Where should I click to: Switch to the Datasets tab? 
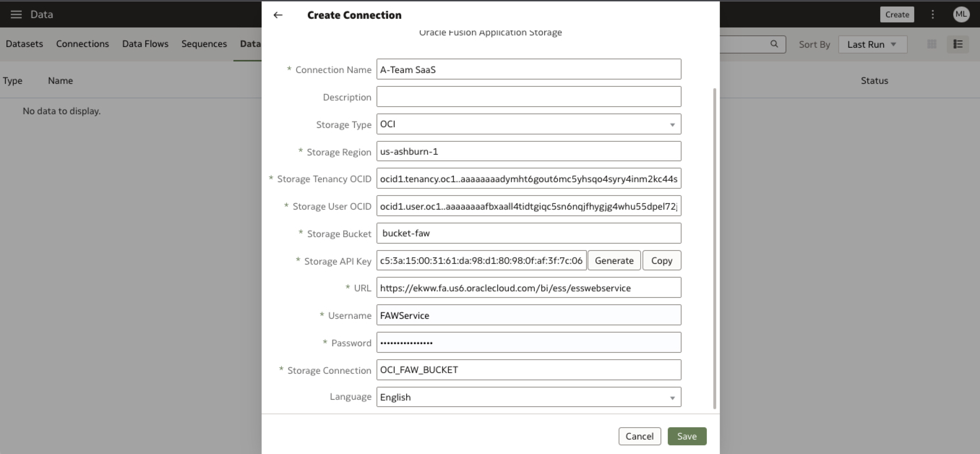[24, 44]
